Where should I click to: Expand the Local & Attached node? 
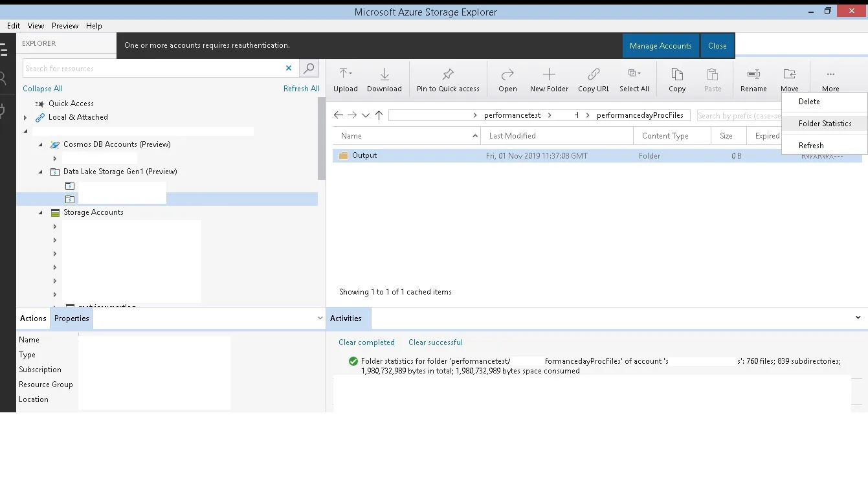(x=25, y=117)
